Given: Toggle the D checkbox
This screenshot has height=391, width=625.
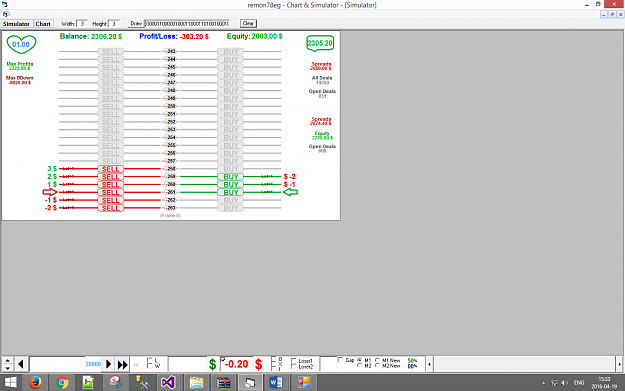Looking at the screenshot, I should [x=274, y=359].
